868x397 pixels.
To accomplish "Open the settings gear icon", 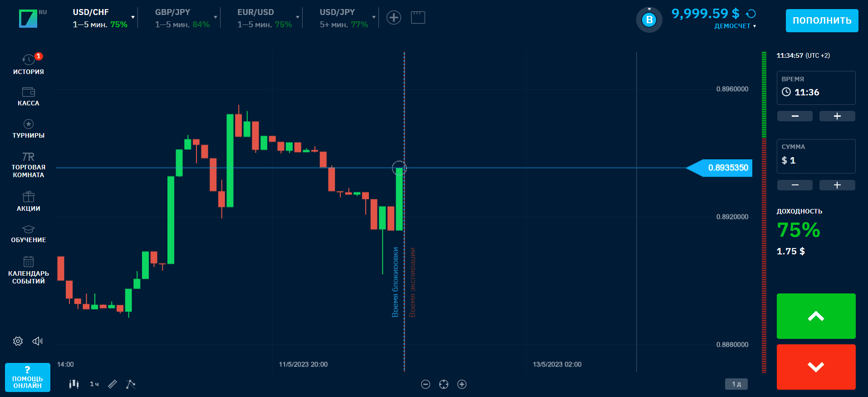I will (18, 341).
